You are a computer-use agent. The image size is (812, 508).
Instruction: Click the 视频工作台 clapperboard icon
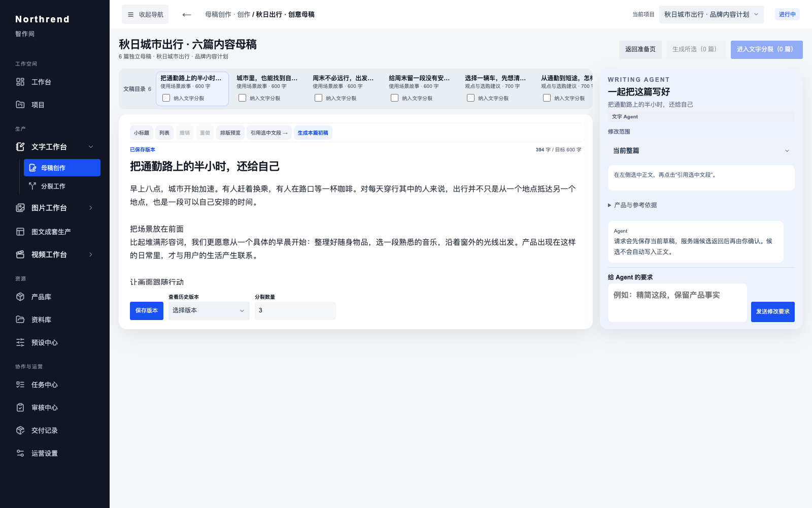pos(20,255)
